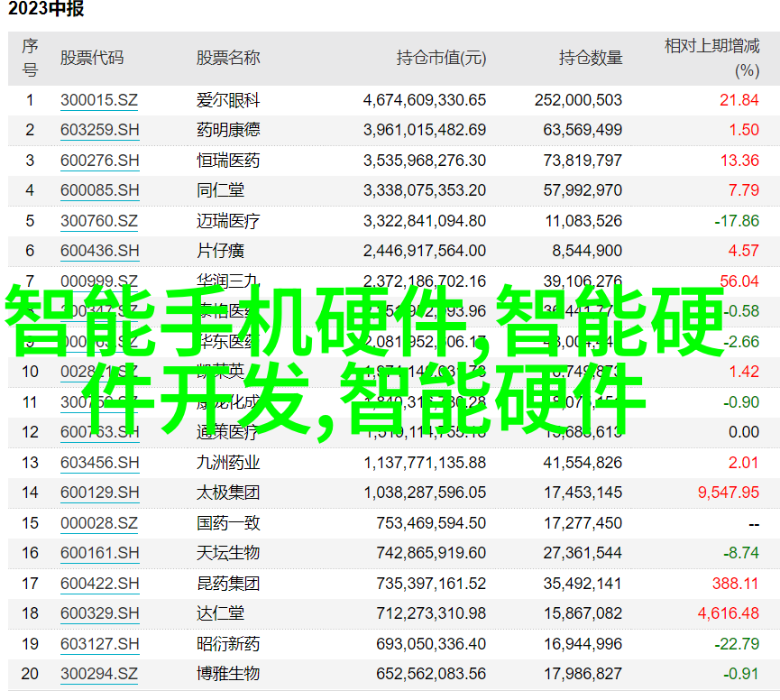Select market value 3,338,075,353.20
The width and height of the screenshot is (780, 700).
coord(425,190)
